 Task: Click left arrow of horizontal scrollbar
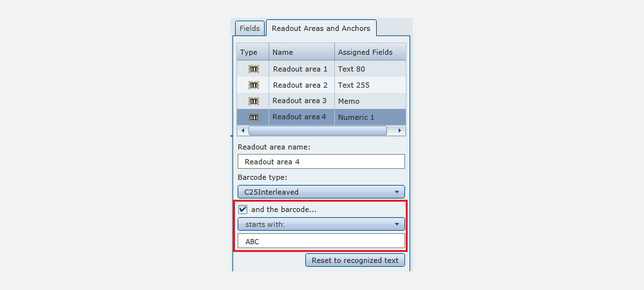click(x=243, y=131)
